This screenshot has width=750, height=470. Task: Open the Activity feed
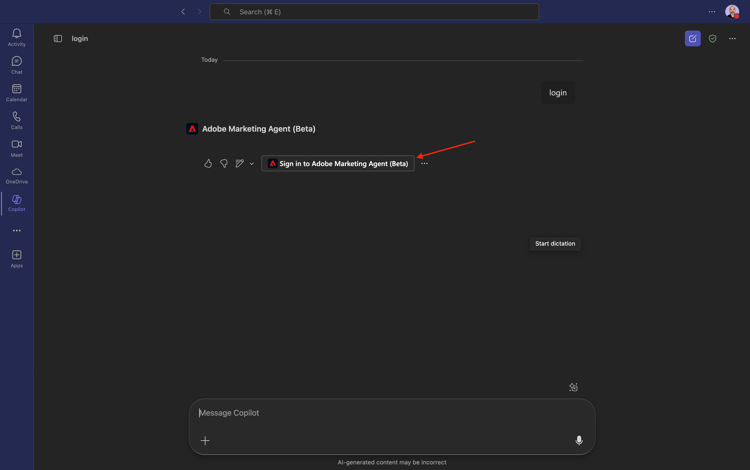pyautogui.click(x=17, y=37)
